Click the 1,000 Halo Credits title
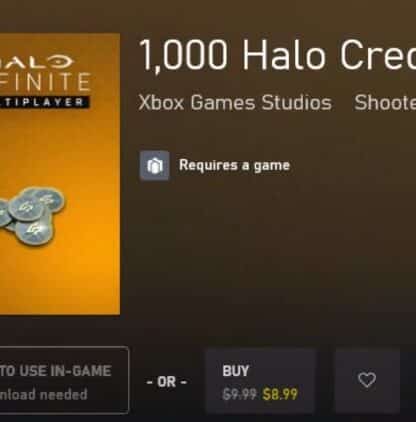The height and width of the screenshot is (422, 416). [x=278, y=55]
